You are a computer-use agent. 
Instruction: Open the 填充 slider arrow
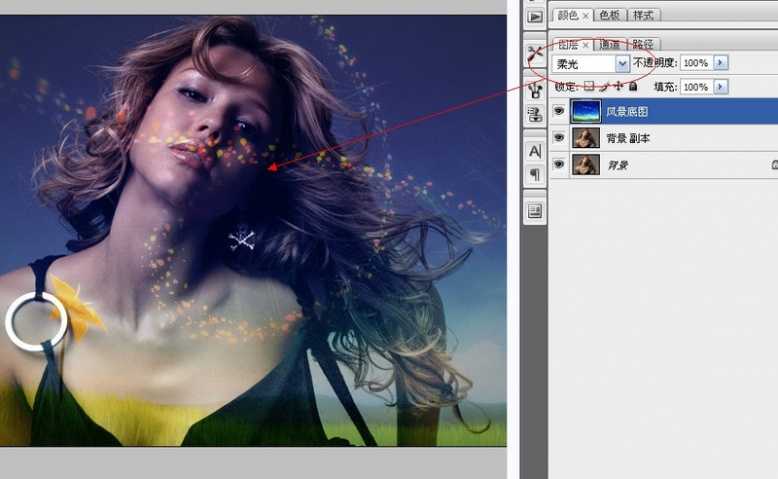[x=720, y=87]
